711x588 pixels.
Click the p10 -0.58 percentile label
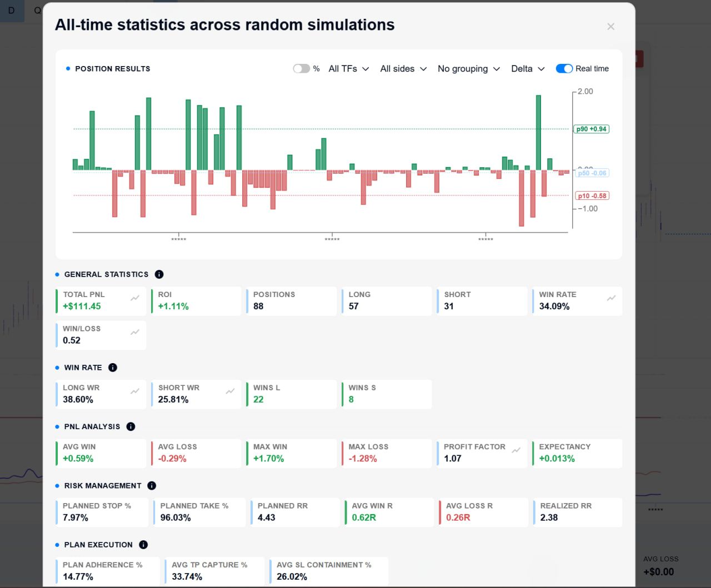(x=592, y=196)
